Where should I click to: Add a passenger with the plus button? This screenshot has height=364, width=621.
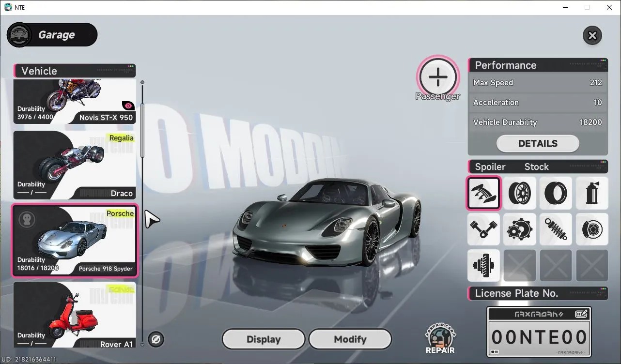(x=438, y=76)
